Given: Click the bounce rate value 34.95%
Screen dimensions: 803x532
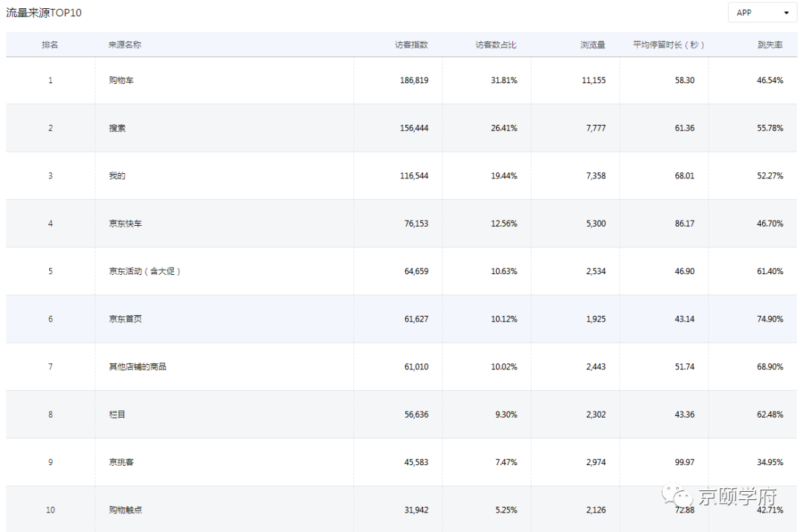Looking at the screenshot, I should pyautogui.click(x=770, y=462).
